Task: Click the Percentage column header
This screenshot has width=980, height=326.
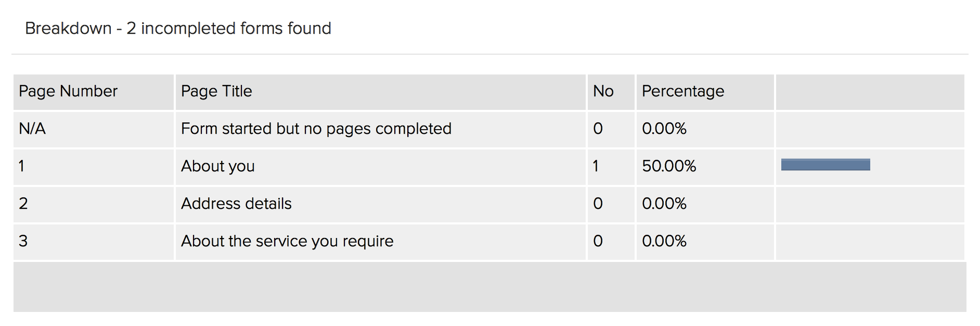Action: coord(682,92)
